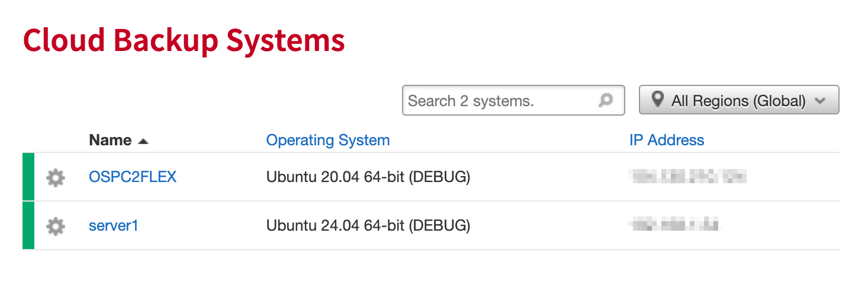Click the magnifying glass search icon
The height and width of the screenshot is (287, 868).
[605, 100]
